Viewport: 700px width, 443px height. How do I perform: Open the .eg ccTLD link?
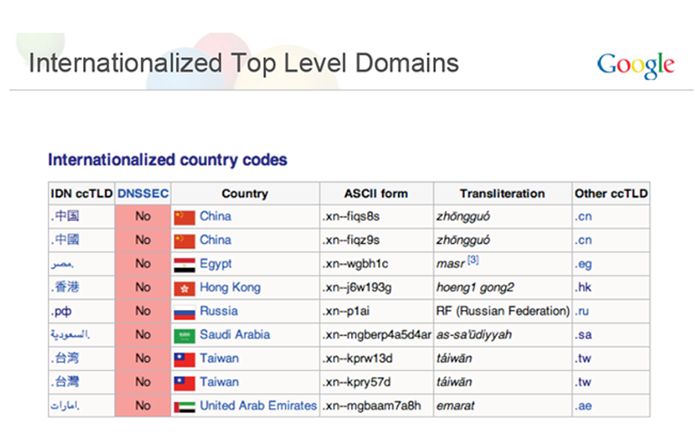point(583,264)
